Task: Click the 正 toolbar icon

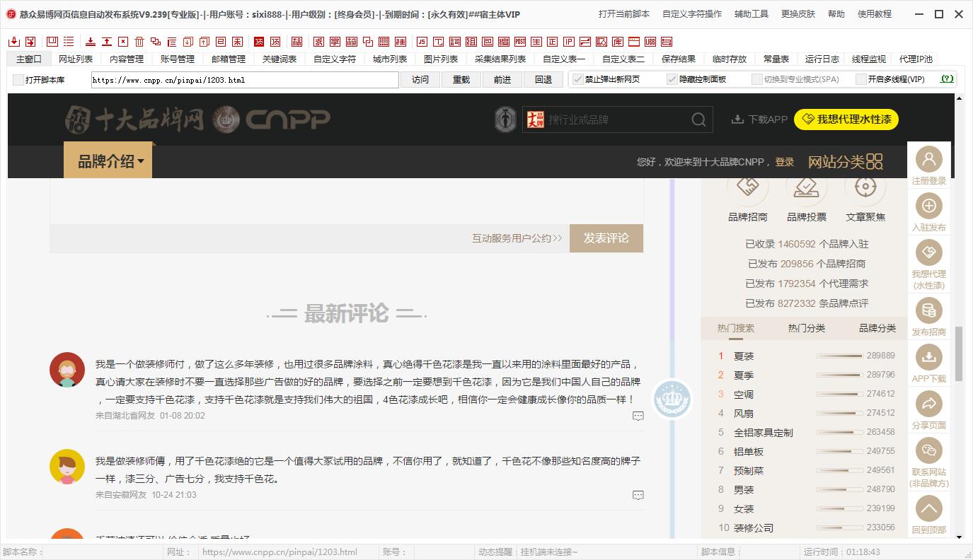Action: [x=553, y=42]
